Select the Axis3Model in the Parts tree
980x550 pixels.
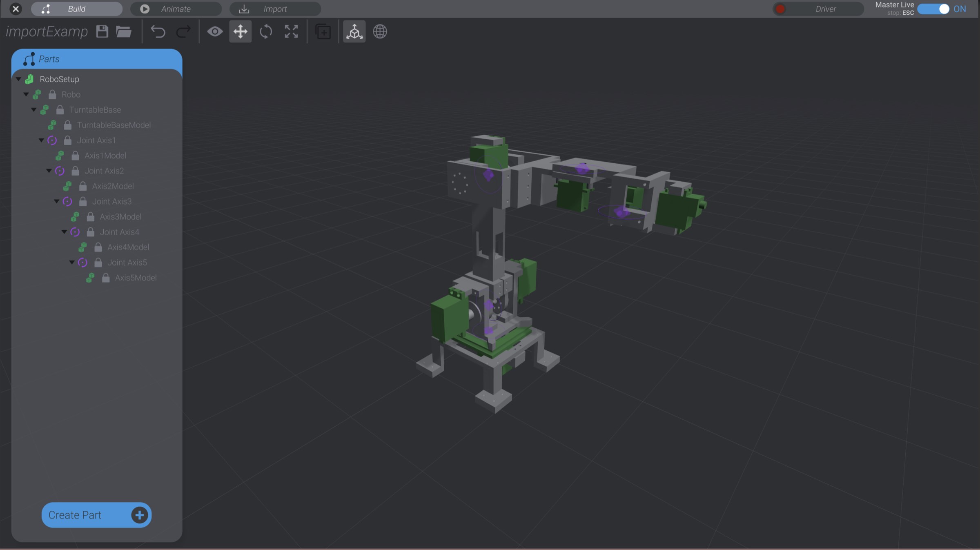(120, 216)
